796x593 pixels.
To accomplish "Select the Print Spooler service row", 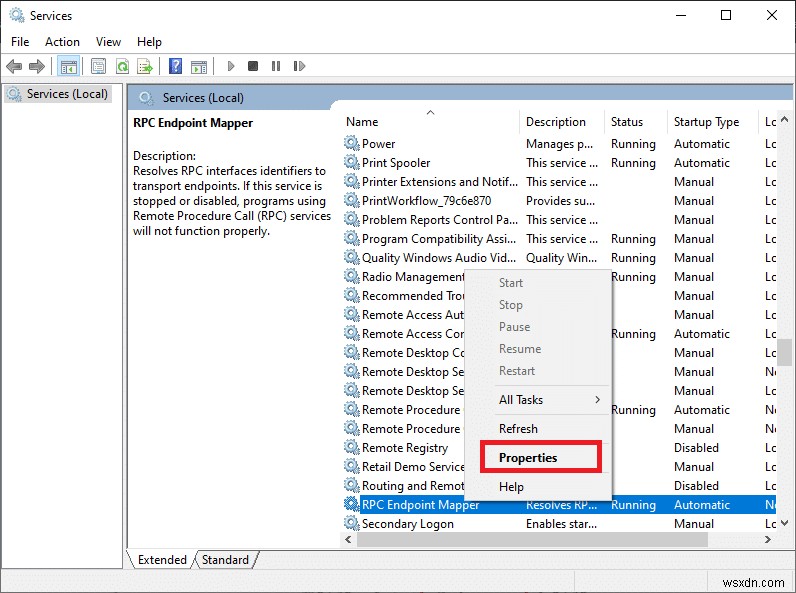I will tap(558, 162).
